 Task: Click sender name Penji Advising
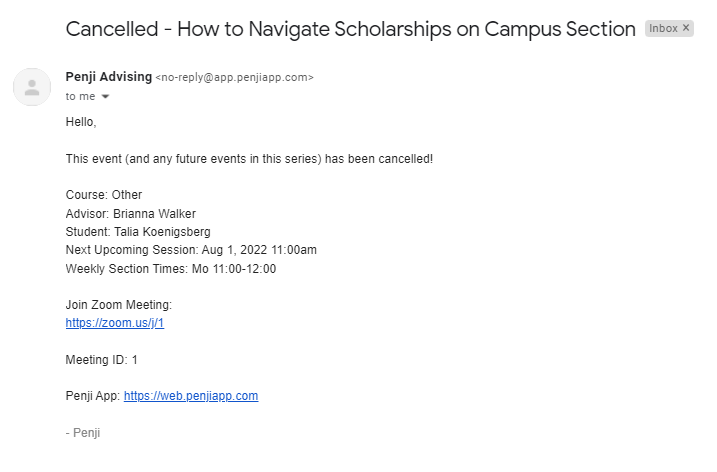[109, 77]
